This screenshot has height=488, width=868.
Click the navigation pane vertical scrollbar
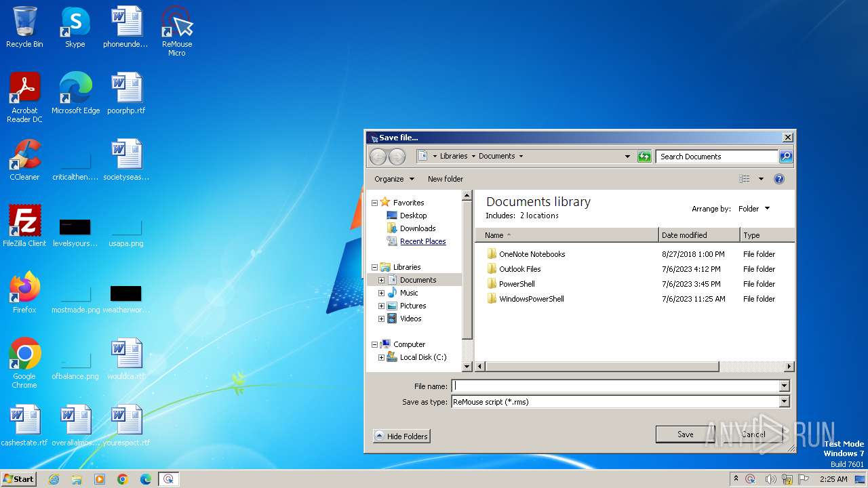coord(467,271)
